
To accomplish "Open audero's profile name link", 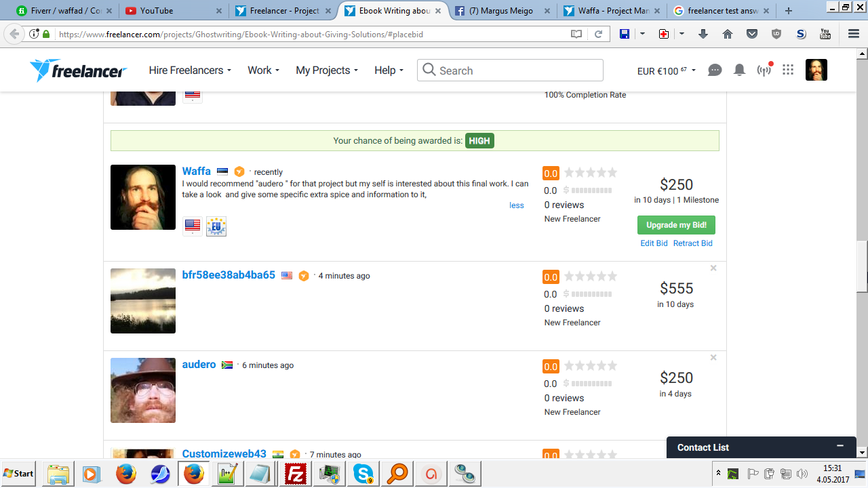I will coord(199,364).
